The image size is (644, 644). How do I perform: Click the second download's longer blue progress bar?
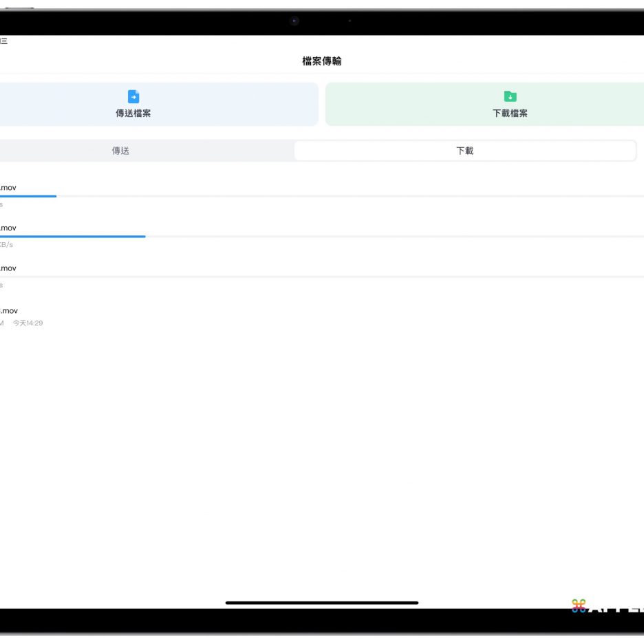(x=72, y=236)
